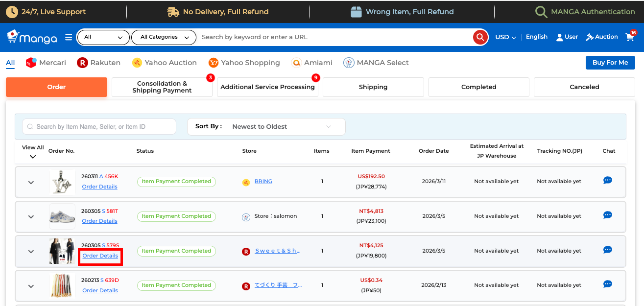
Task: Open chat for the BRING order
Action: 607,181
